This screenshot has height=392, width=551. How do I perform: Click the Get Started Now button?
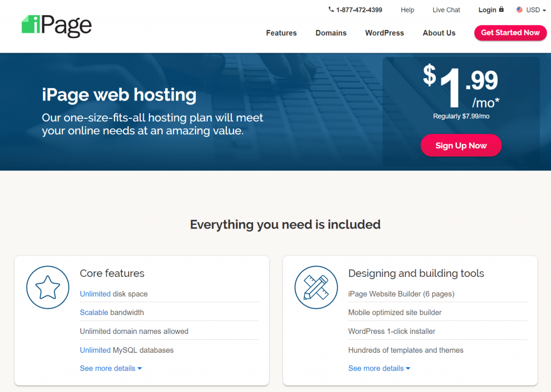click(510, 33)
